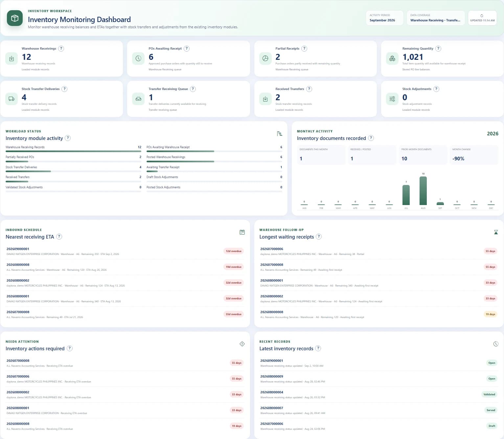
Task: Click the SEP bar in monthly chart
Action: click(440, 203)
